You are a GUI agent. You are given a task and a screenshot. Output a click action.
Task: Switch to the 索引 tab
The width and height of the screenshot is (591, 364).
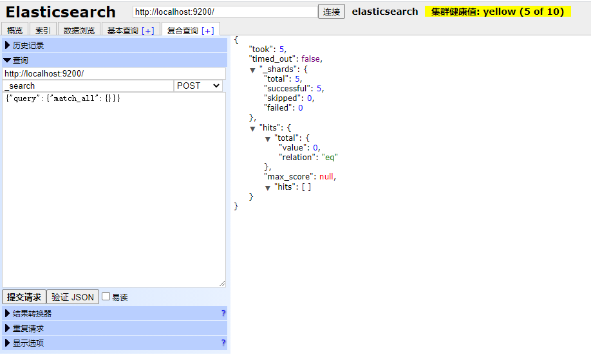pos(42,30)
